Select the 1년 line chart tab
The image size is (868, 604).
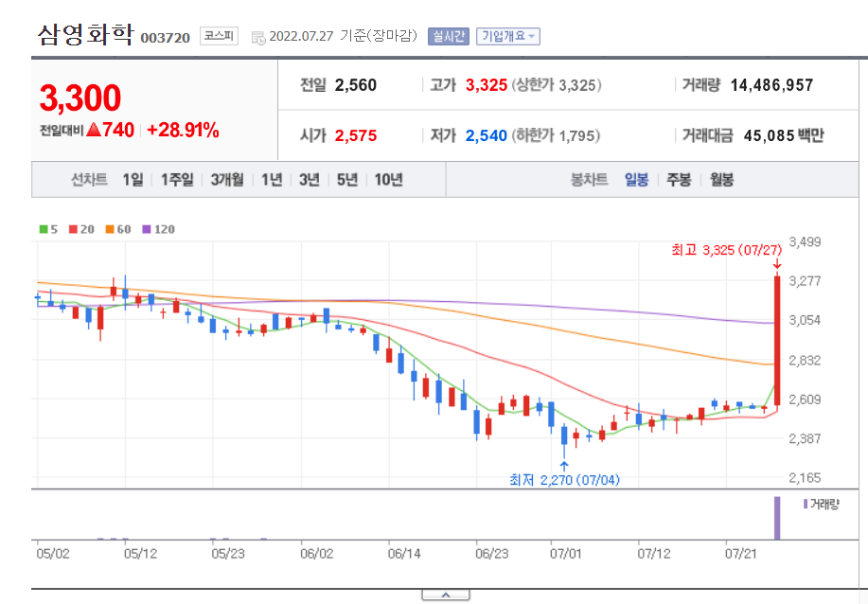coord(272,179)
